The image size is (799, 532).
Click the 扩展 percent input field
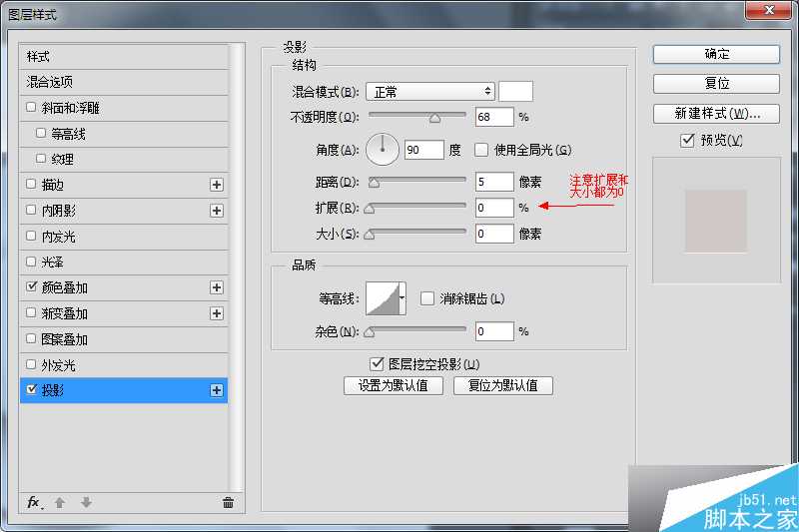point(494,208)
